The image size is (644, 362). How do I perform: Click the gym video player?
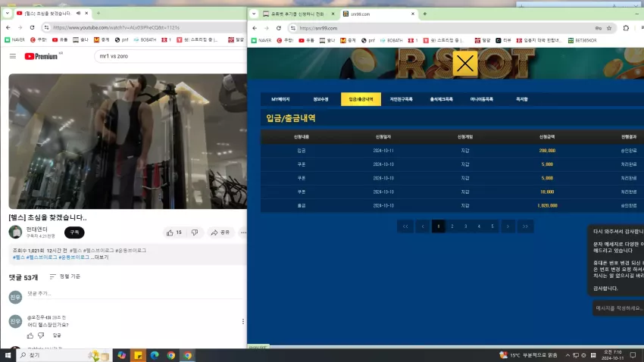point(128,141)
